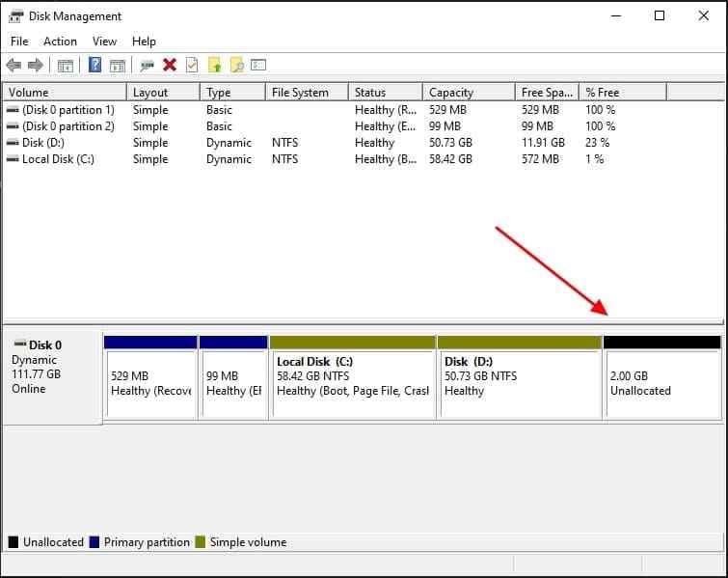Sort by the % Free column header
Screen dimensions: 728x578
(623, 93)
